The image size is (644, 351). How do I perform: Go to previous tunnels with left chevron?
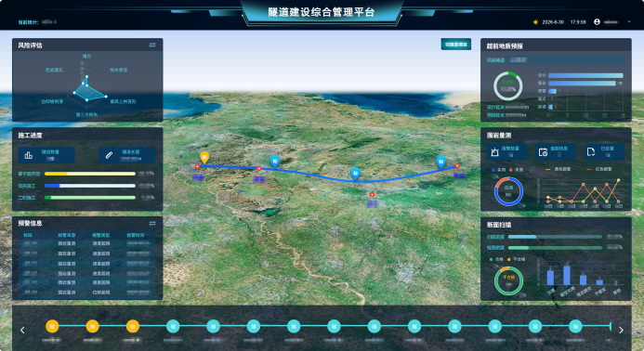(x=22, y=330)
